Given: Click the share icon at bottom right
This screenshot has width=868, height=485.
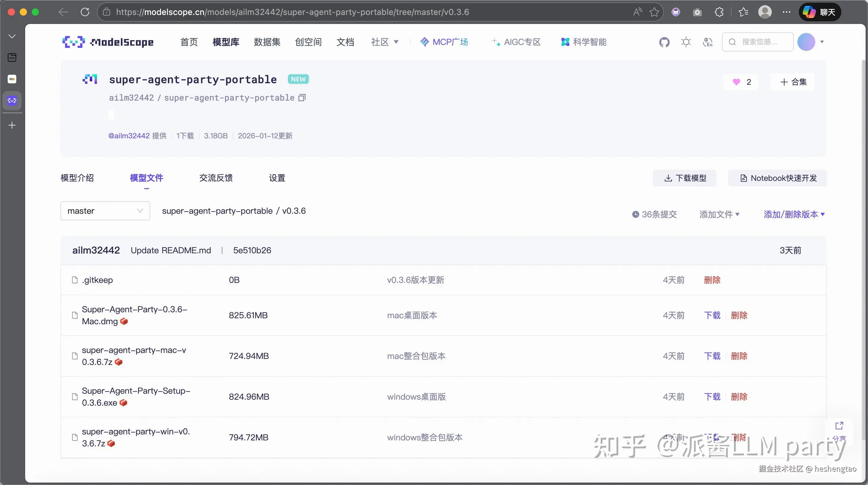Looking at the screenshot, I should pos(839,426).
